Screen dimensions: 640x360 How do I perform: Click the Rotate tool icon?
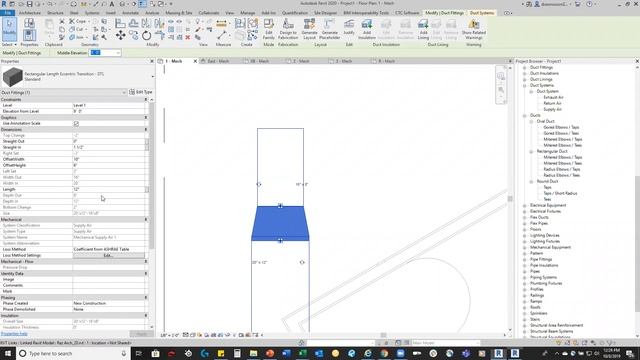tap(147, 36)
